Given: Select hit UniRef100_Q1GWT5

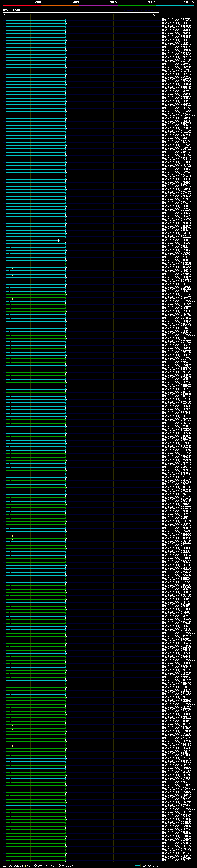Looking at the screenshot, I should 177,308.
